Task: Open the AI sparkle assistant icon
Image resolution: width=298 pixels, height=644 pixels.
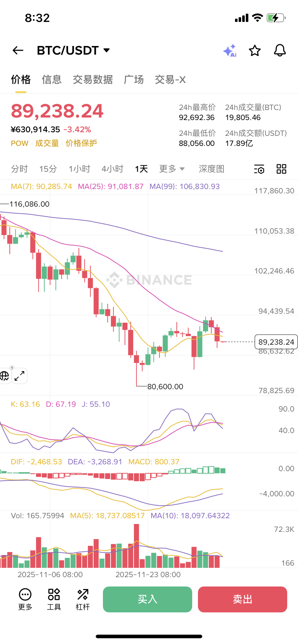Action: 230,51
